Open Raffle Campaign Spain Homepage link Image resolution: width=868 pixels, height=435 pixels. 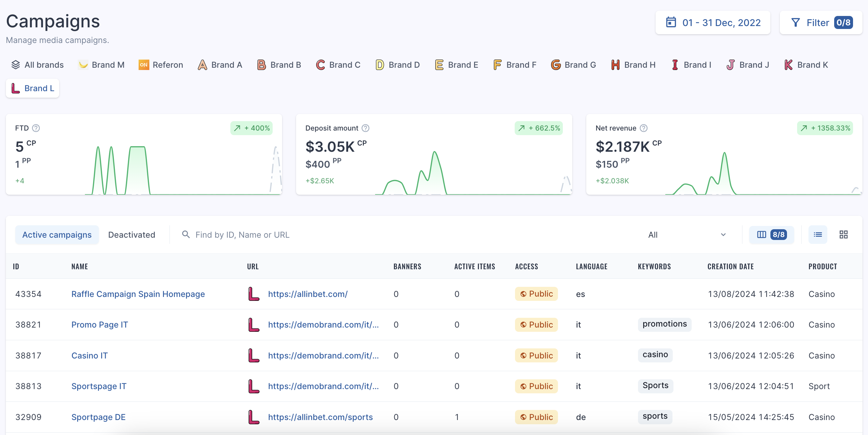[138, 294]
